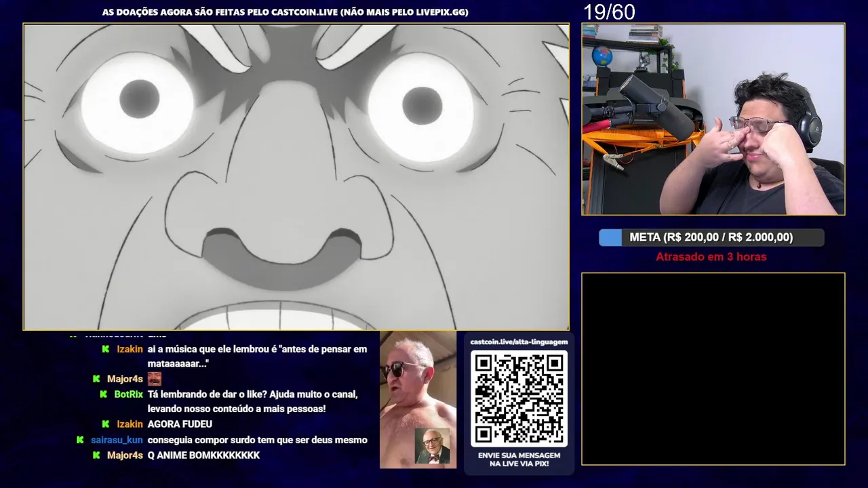Click the Kick badge beside BotRix

[x=104, y=394]
